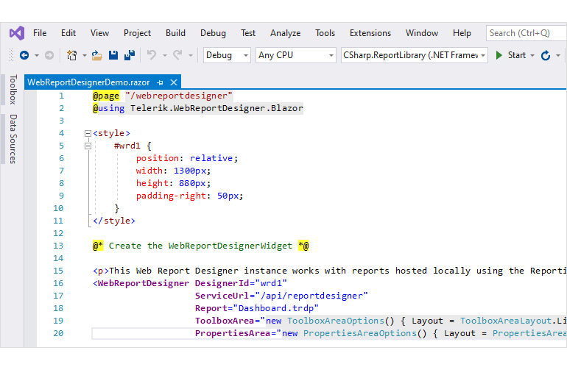
Task: Click the #wrd1 selector on line 5
Action: point(127,146)
